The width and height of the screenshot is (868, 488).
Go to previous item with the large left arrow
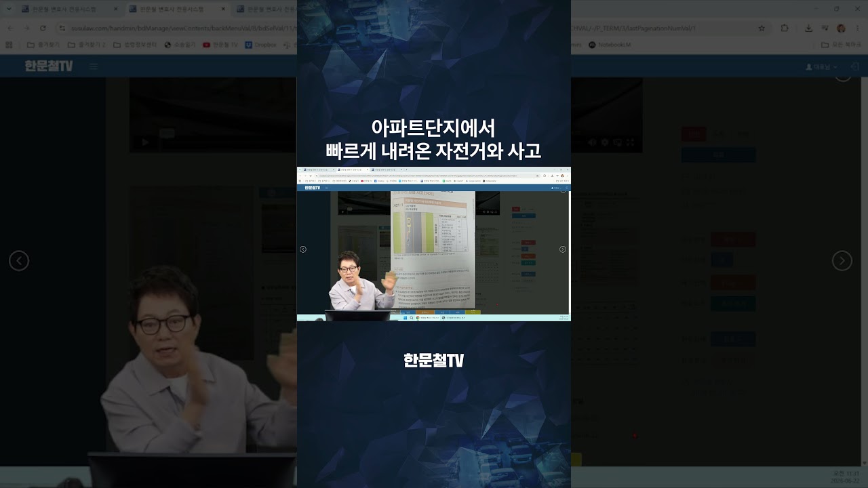pos(19,260)
